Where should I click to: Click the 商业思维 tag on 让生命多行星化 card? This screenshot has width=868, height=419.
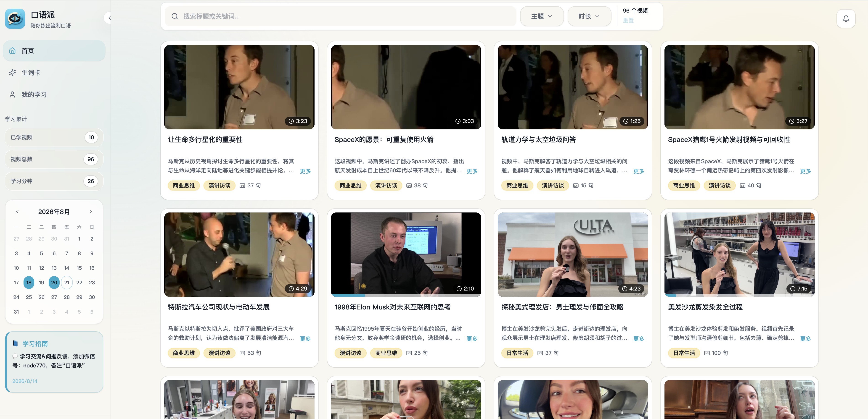tap(184, 186)
